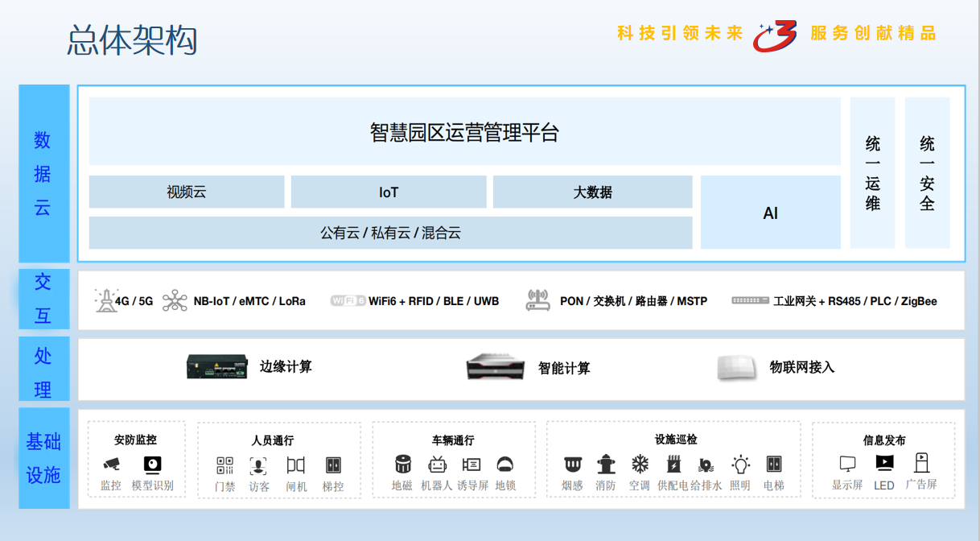Click the 视频云 block

(x=187, y=192)
